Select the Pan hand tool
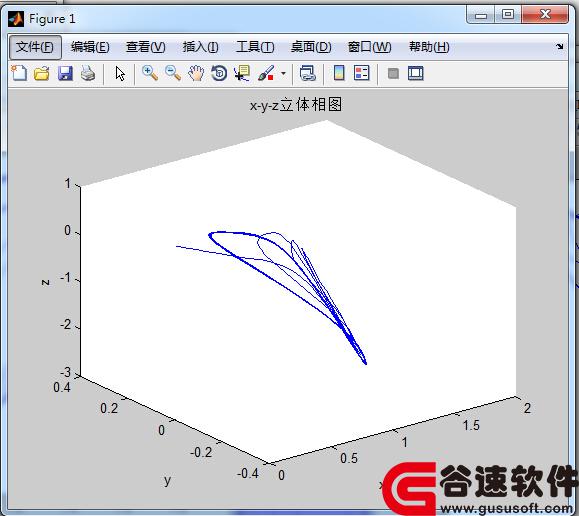Viewport: 579px width, 516px height. [196, 73]
